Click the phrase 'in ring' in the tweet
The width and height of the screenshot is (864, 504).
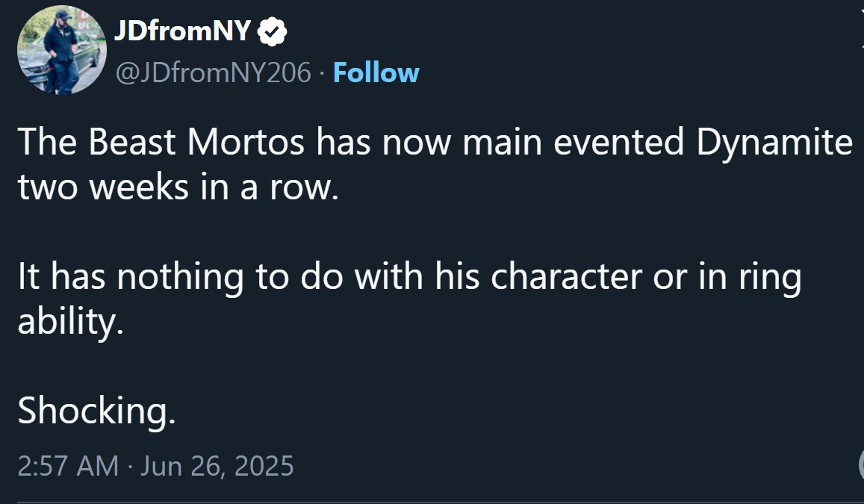pos(750,278)
